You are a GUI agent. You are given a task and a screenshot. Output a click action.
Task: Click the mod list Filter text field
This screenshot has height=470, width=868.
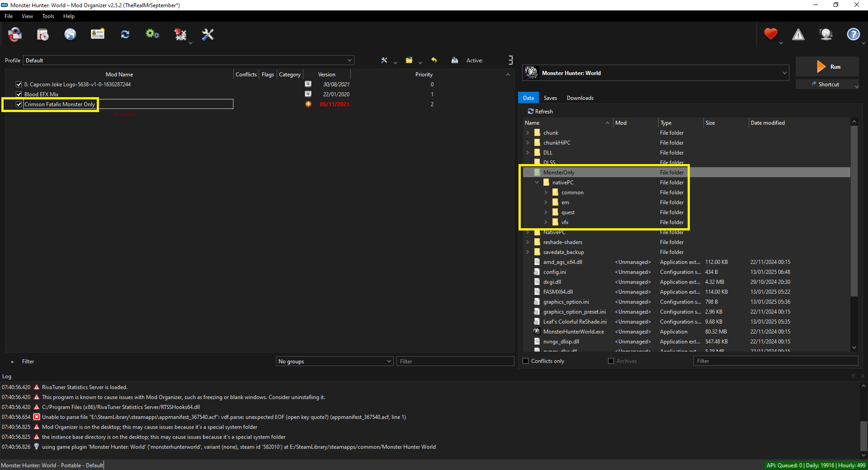click(455, 362)
